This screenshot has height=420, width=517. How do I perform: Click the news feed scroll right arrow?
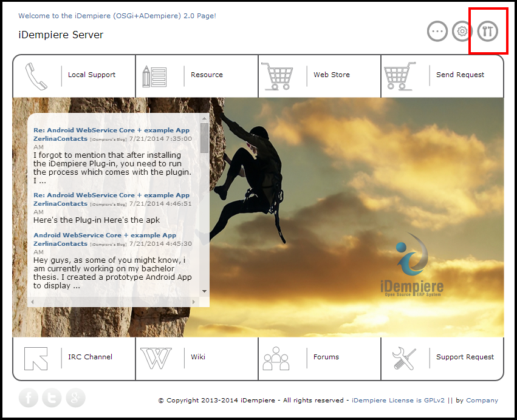(x=194, y=302)
